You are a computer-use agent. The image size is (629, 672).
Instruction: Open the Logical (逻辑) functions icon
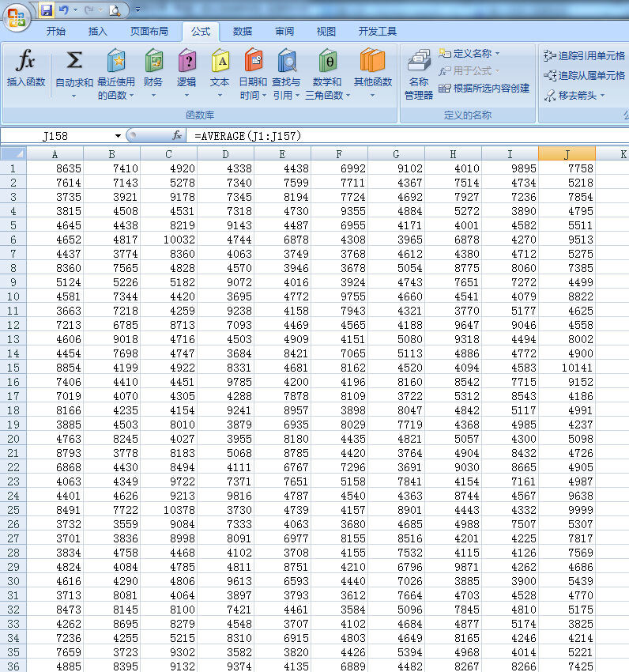[186, 62]
